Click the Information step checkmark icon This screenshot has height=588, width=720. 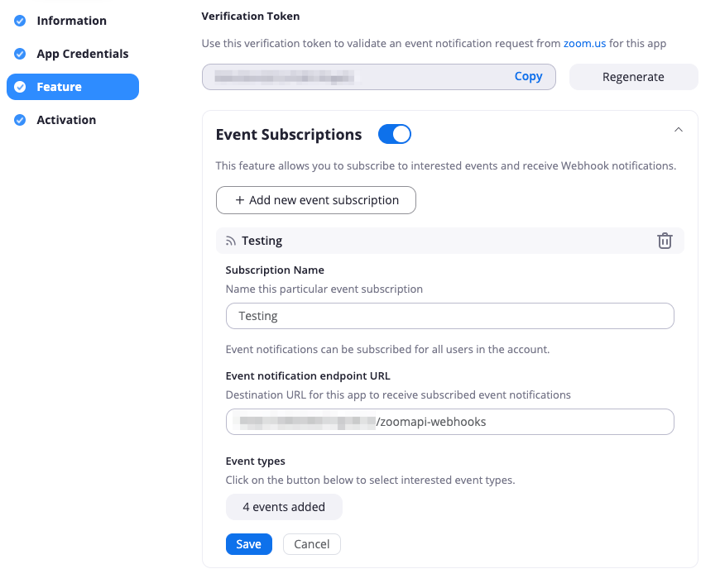(x=20, y=21)
